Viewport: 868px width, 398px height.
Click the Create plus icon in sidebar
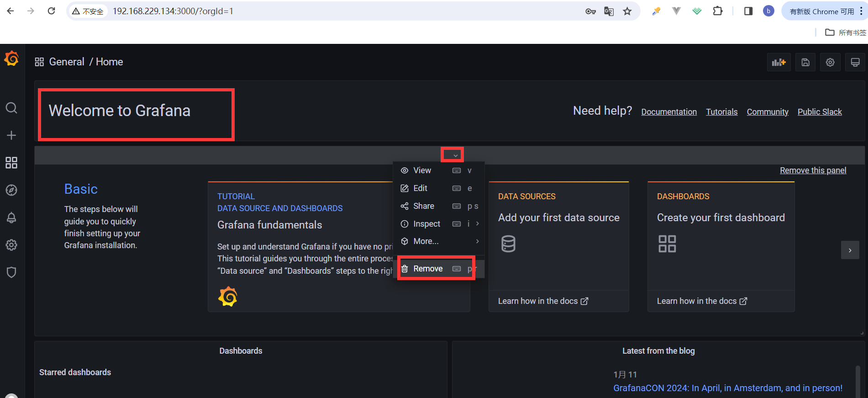click(11, 135)
